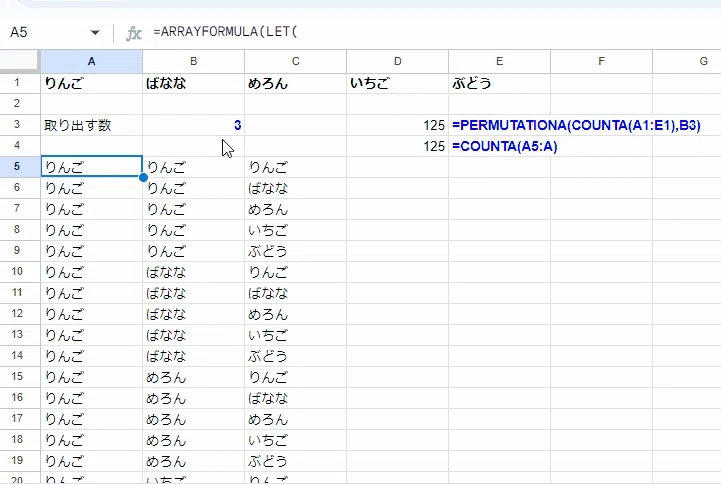Click cell E1 containing ぶどう
This screenshot has width=721, height=484.
(499, 83)
